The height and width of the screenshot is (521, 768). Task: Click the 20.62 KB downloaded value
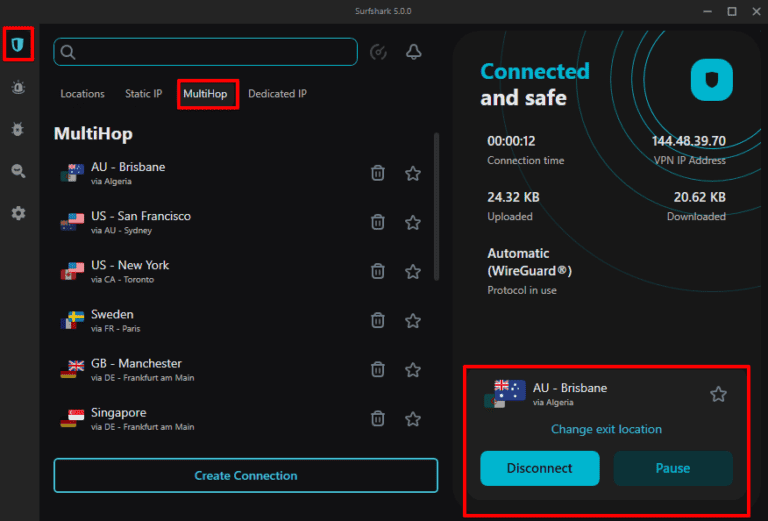pyautogui.click(x=699, y=197)
